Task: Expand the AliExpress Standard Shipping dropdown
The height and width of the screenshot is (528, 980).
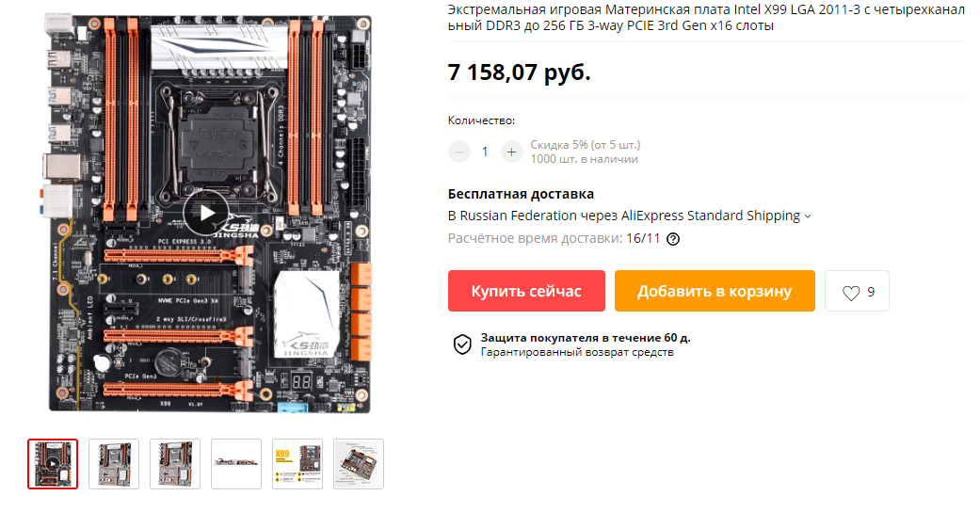Action: click(x=808, y=216)
